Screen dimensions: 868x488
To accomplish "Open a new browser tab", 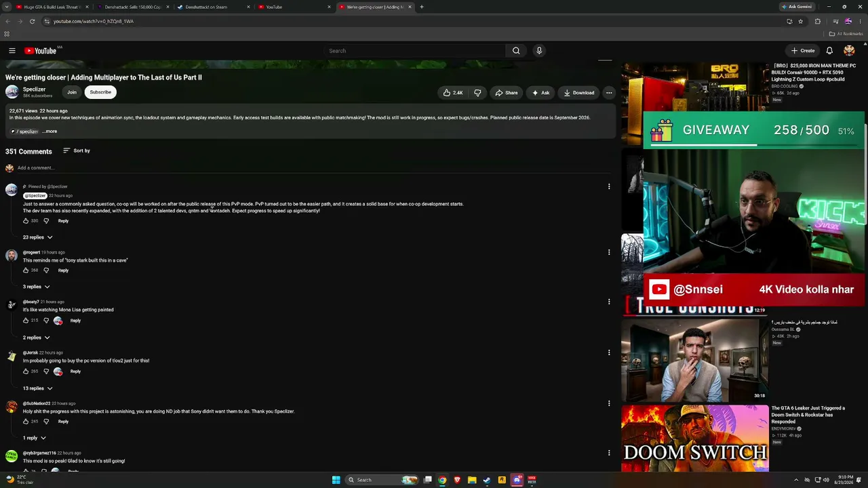I will point(422,7).
